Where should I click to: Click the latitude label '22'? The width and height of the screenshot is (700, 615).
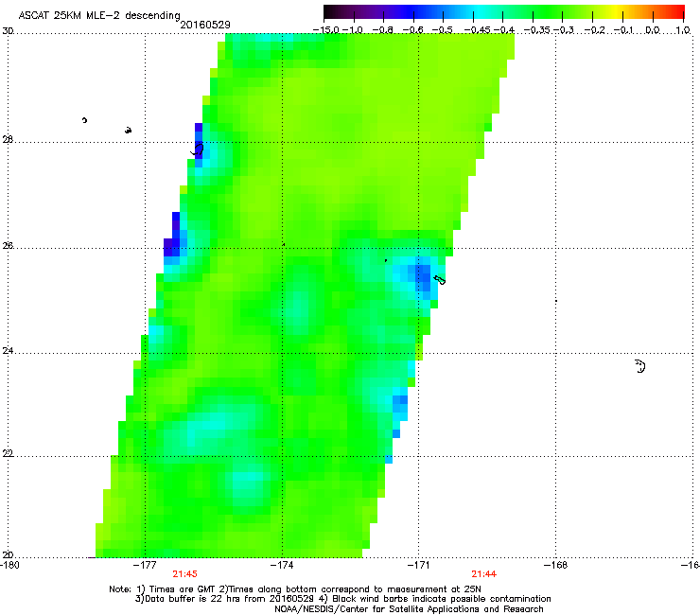point(8,454)
